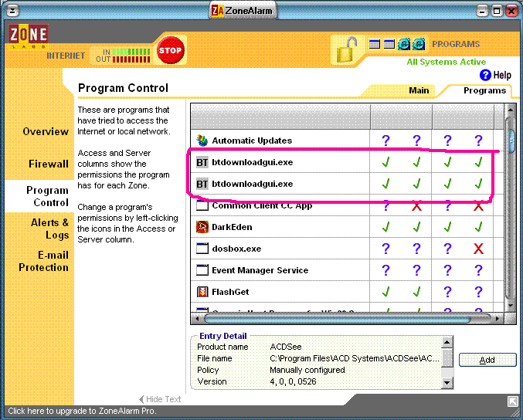Click the IN traffic meter bar
The image size is (523, 420).
[131, 52]
